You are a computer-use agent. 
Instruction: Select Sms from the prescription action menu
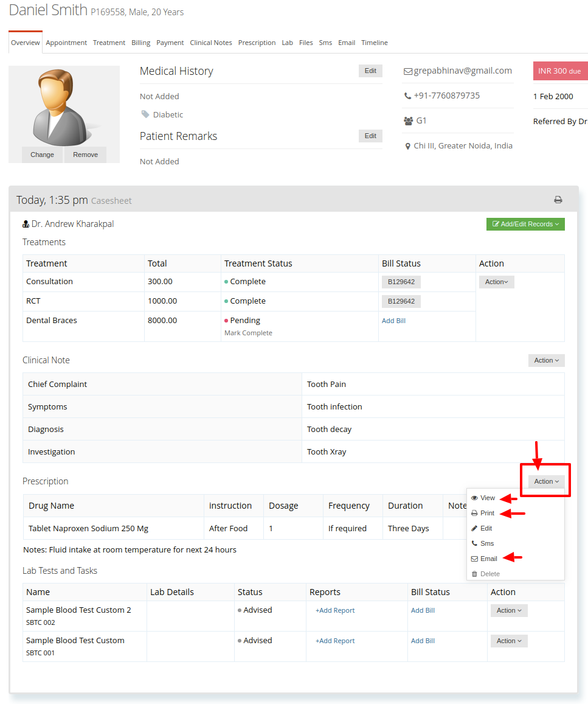(483, 544)
